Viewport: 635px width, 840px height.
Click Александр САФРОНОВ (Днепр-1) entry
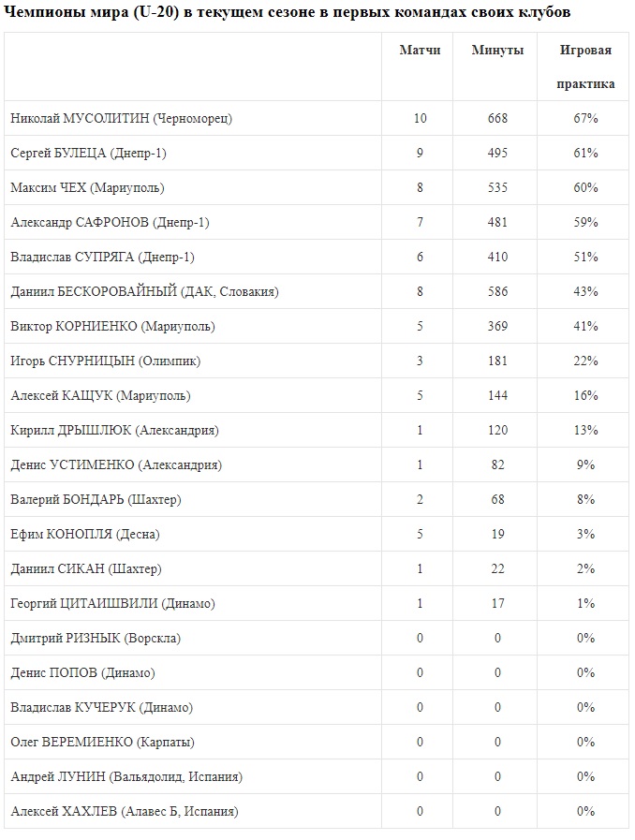[x=110, y=222]
